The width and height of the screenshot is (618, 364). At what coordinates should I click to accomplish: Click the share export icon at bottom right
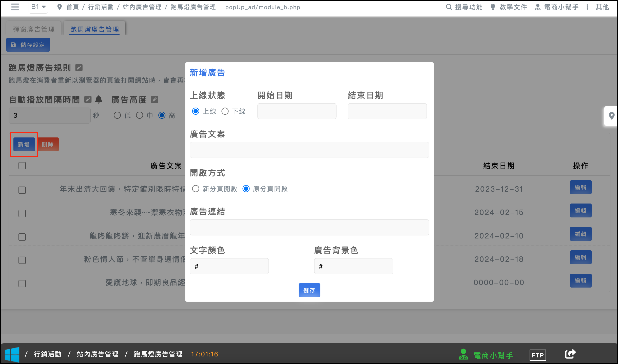tap(570, 354)
